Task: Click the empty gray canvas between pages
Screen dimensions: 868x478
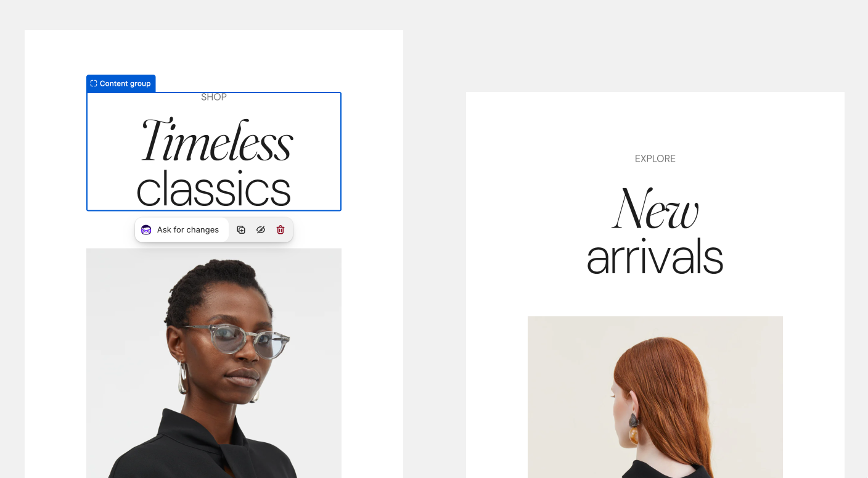Action: pos(435,247)
